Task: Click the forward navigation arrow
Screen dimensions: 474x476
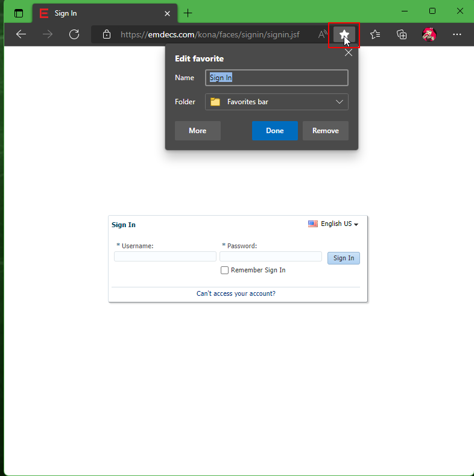Action: (x=48, y=34)
